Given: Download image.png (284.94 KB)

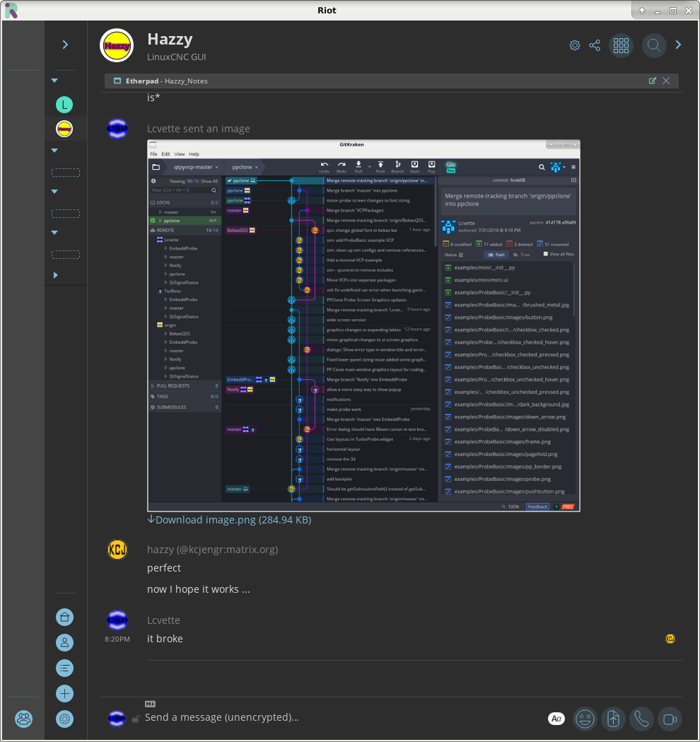Looking at the screenshot, I should (x=229, y=520).
